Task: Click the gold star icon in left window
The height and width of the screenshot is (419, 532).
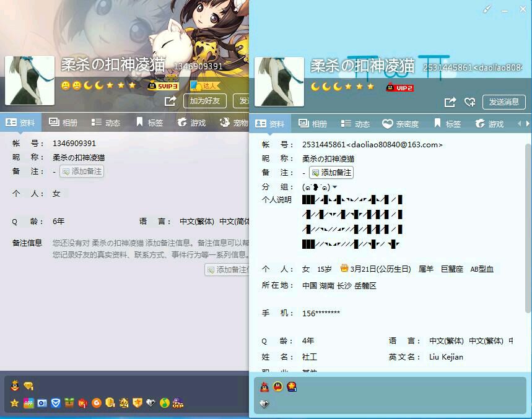Action: click(15, 403)
